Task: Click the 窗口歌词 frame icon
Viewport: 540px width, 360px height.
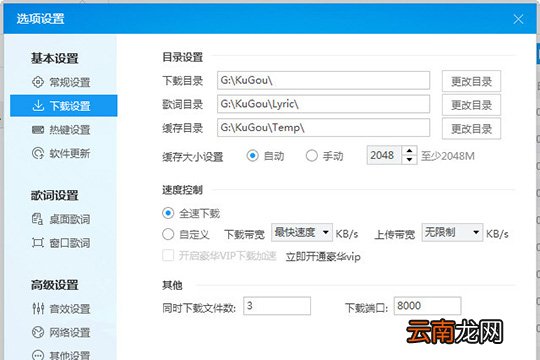Action: (38, 243)
